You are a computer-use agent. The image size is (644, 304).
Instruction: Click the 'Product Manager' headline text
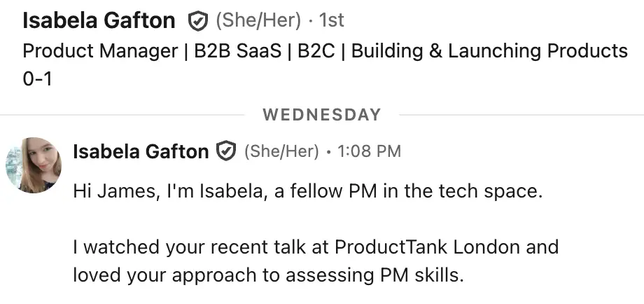(x=97, y=51)
